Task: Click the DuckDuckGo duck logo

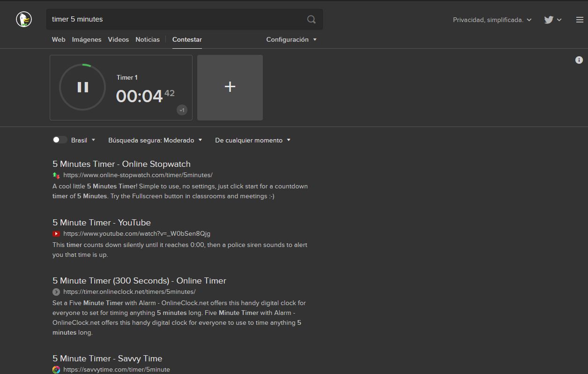Action: coord(23,19)
